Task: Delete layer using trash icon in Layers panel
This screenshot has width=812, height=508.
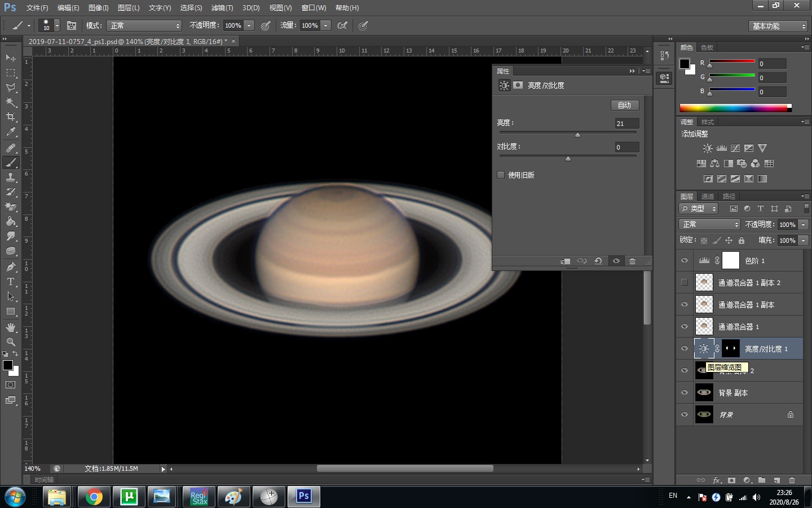Action: click(x=792, y=480)
